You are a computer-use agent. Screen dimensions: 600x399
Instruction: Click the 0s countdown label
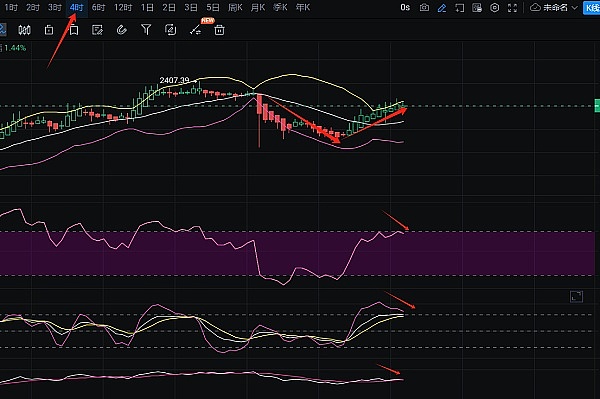tap(405, 7)
